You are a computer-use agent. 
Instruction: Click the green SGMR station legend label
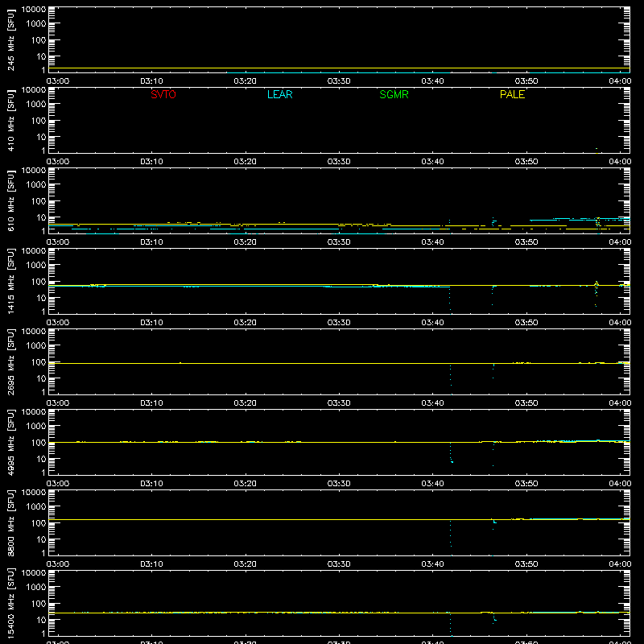(x=394, y=94)
